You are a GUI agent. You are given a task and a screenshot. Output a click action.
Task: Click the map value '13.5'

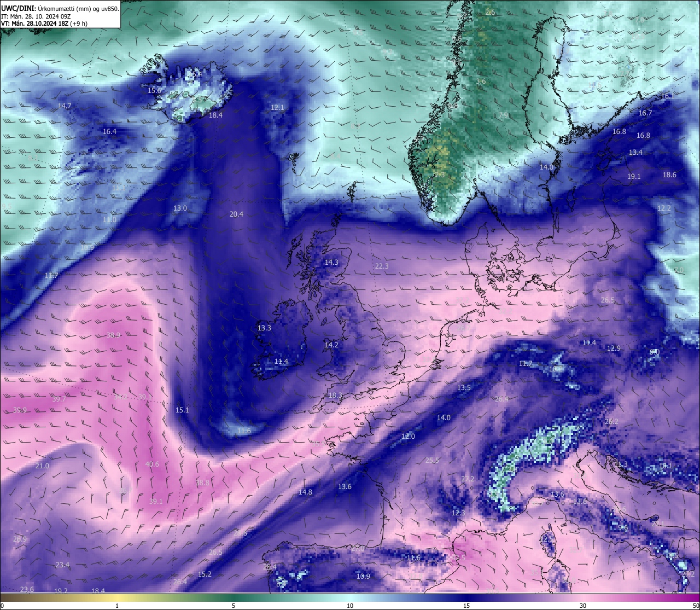[464, 388]
